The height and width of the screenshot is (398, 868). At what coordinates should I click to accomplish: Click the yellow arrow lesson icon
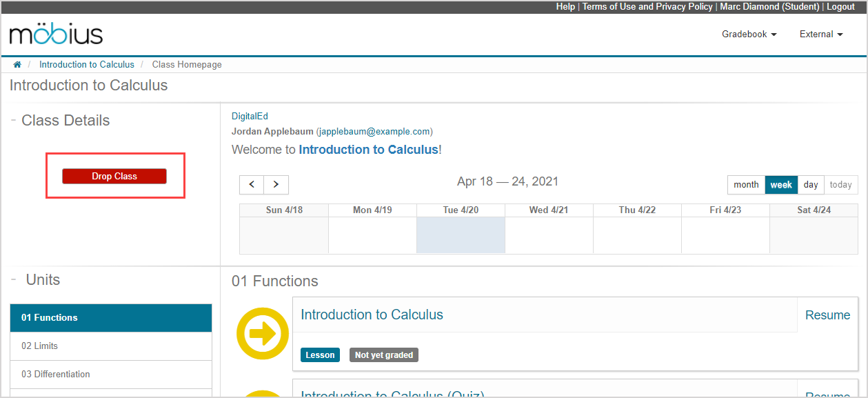[263, 334]
